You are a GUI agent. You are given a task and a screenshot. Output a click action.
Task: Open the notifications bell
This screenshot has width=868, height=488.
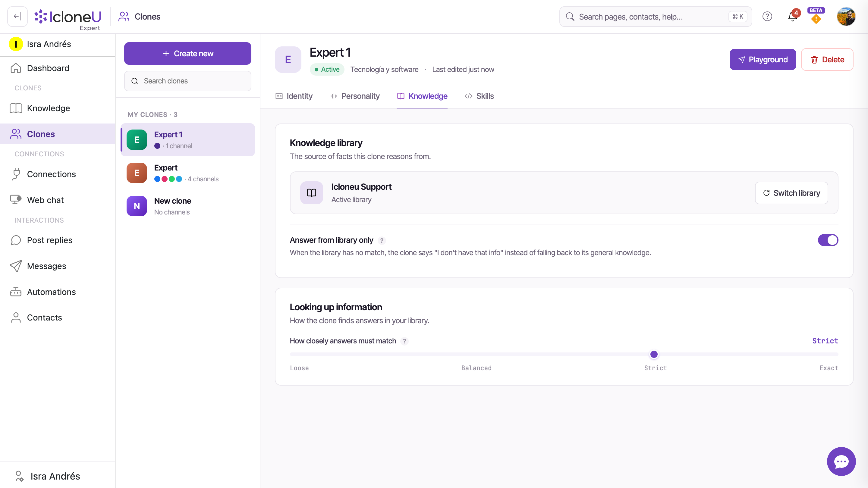[x=793, y=17]
